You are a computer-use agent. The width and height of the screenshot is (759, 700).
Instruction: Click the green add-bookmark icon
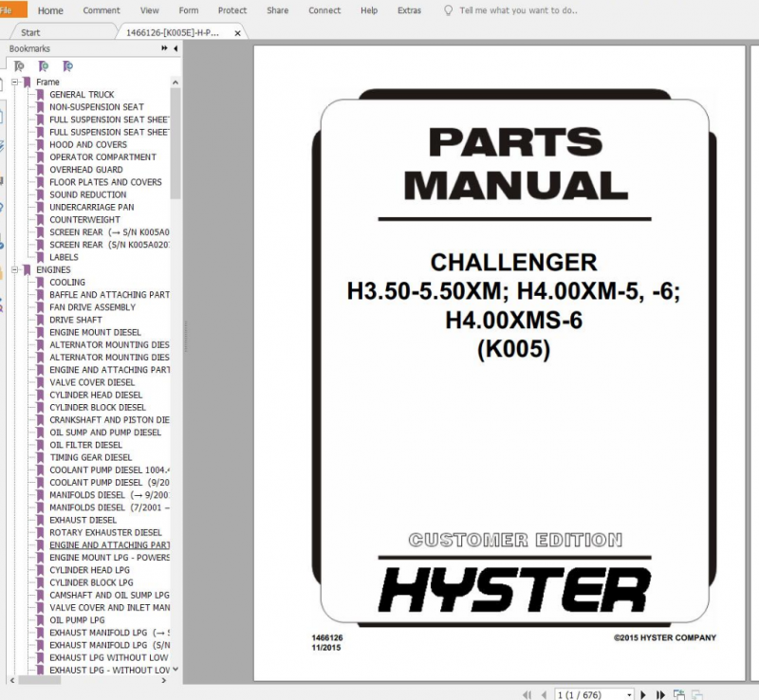(x=44, y=65)
